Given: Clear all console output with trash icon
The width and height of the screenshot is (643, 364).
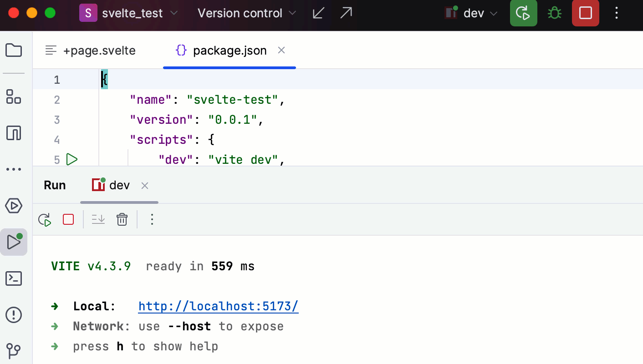Looking at the screenshot, I should [x=122, y=220].
